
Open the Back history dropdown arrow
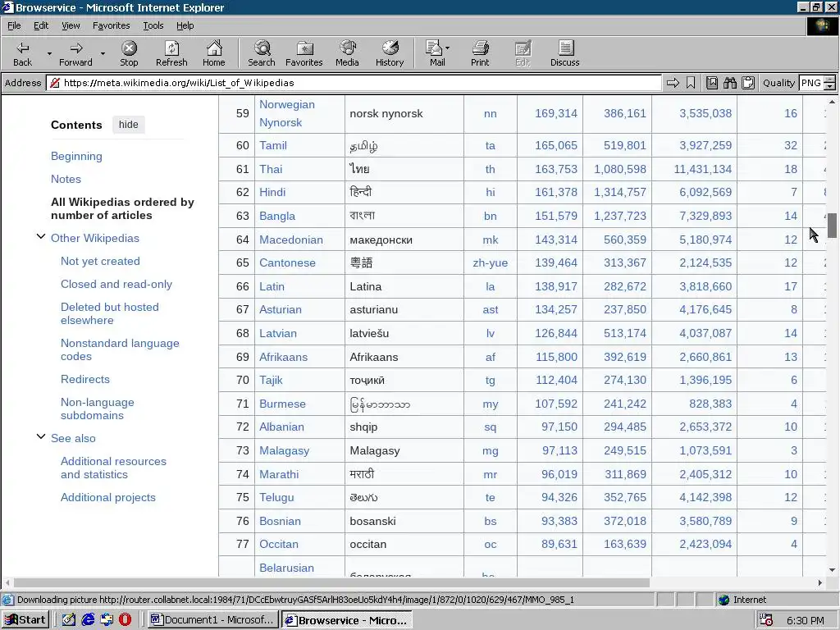49,53
